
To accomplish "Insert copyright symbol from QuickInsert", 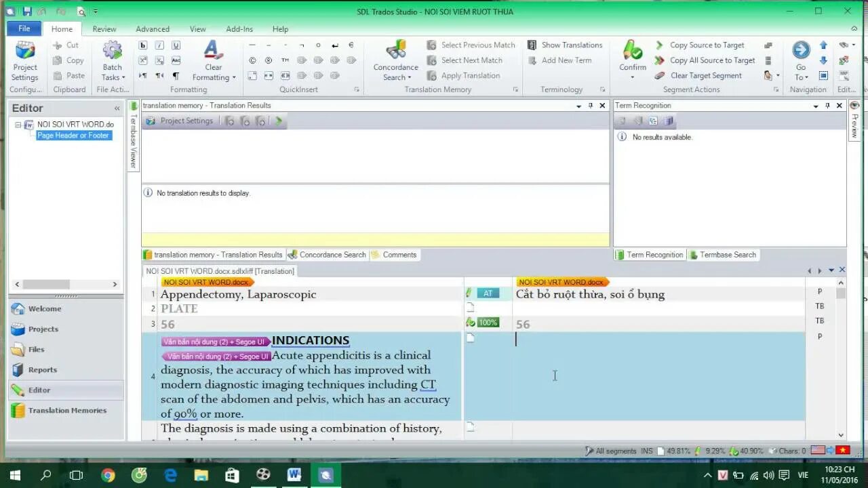I will (252, 60).
